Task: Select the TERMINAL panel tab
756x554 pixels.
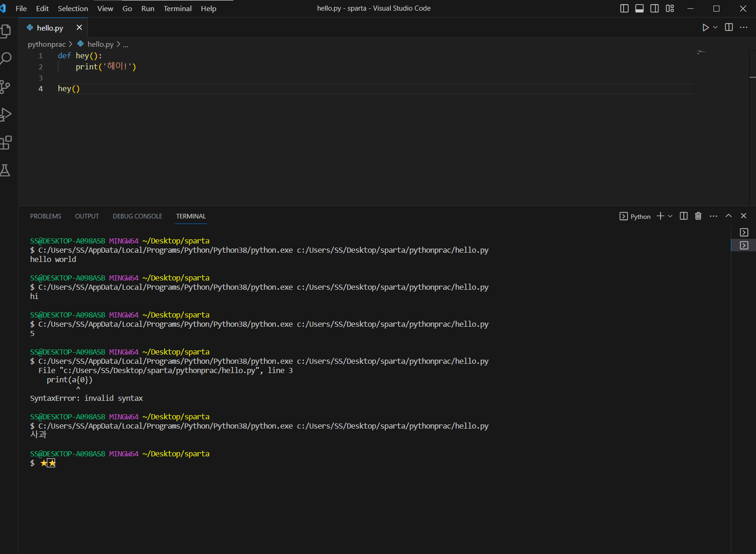Action: click(x=191, y=216)
